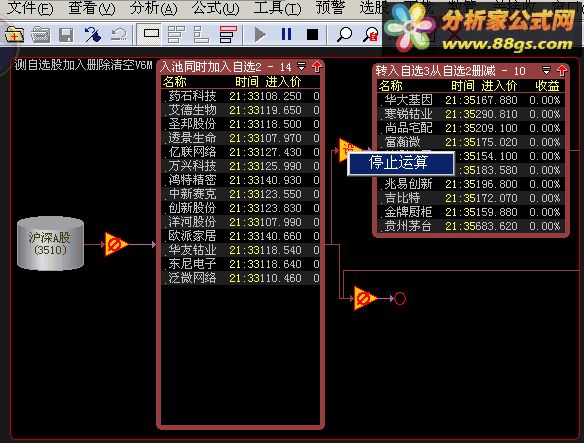Viewport: 584px width, 443px height.
Task: Click red up arrow of 入池同时加入自选2 panel
Action: [317, 67]
